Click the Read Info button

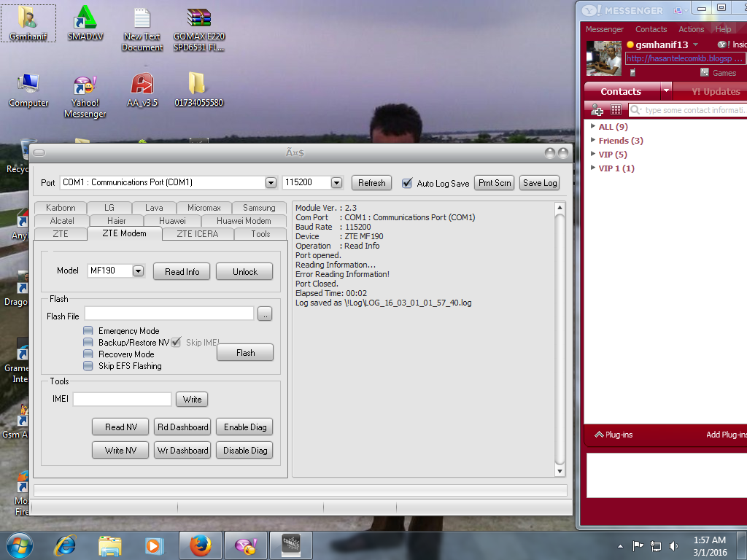[182, 271]
